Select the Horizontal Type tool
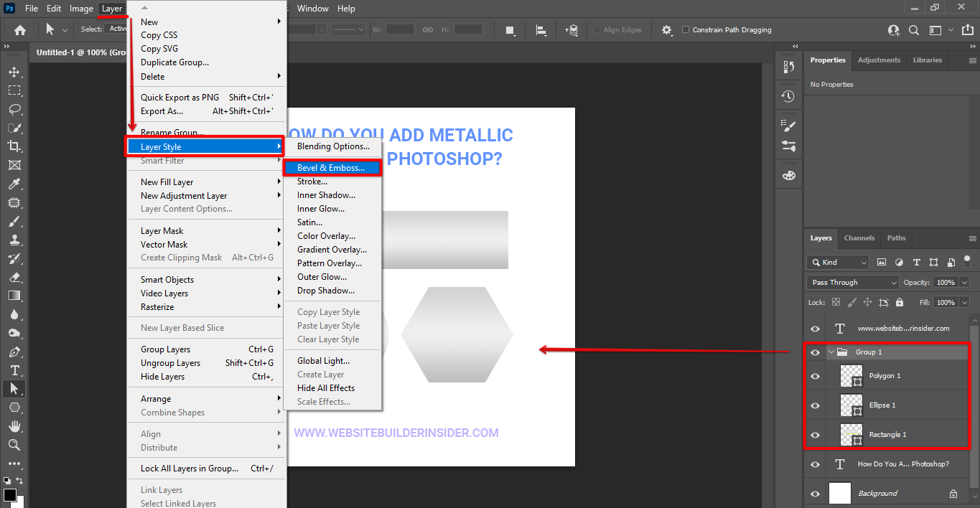 coord(14,370)
